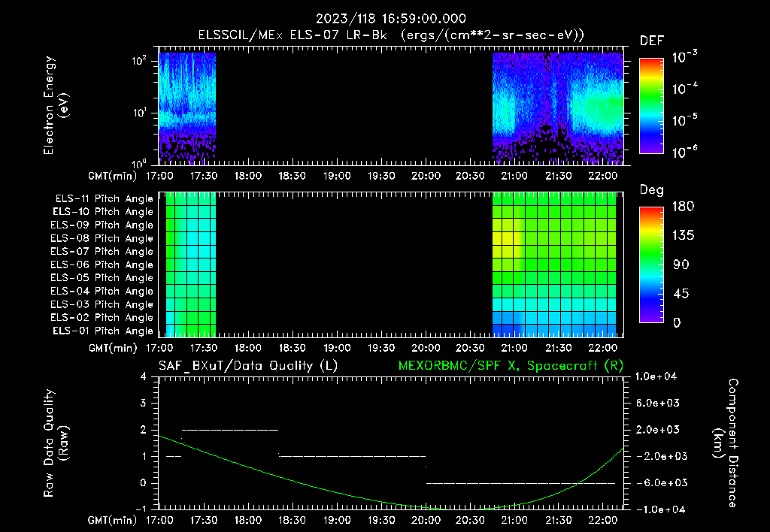Click the pitch angle grid block near 17:15
Screen dimensions: 770x532
click(191, 264)
